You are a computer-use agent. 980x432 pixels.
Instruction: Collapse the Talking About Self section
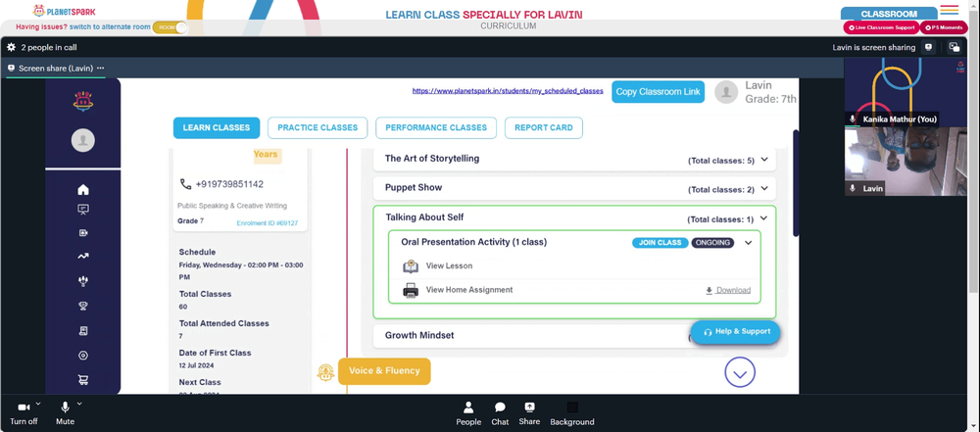tap(763, 218)
